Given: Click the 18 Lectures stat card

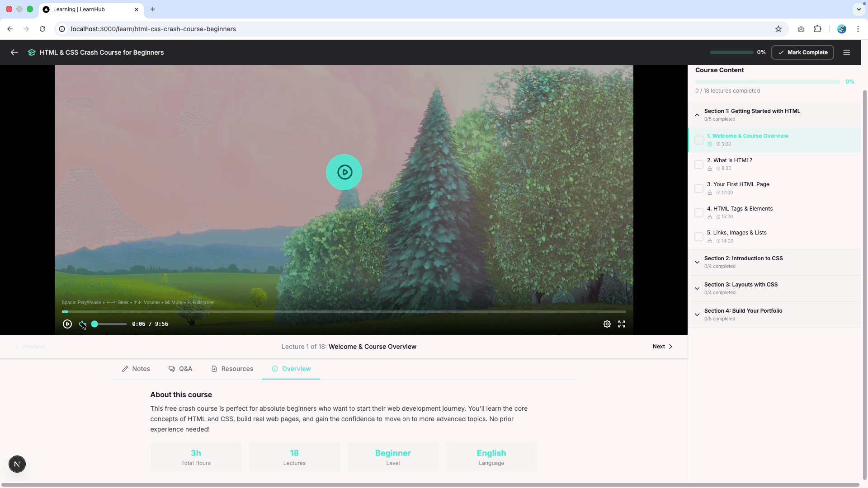Looking at the screenshot, I should [x=294, y=457].
